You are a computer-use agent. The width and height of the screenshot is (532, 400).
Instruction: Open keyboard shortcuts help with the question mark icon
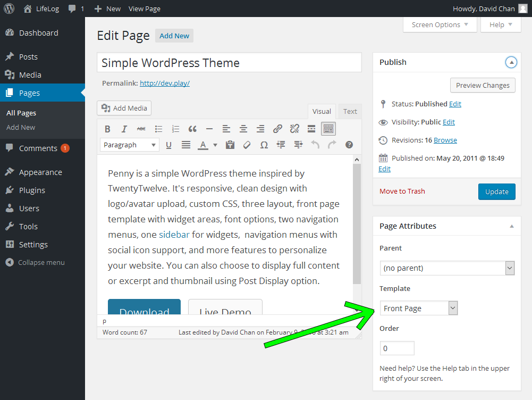click(349, 144)
